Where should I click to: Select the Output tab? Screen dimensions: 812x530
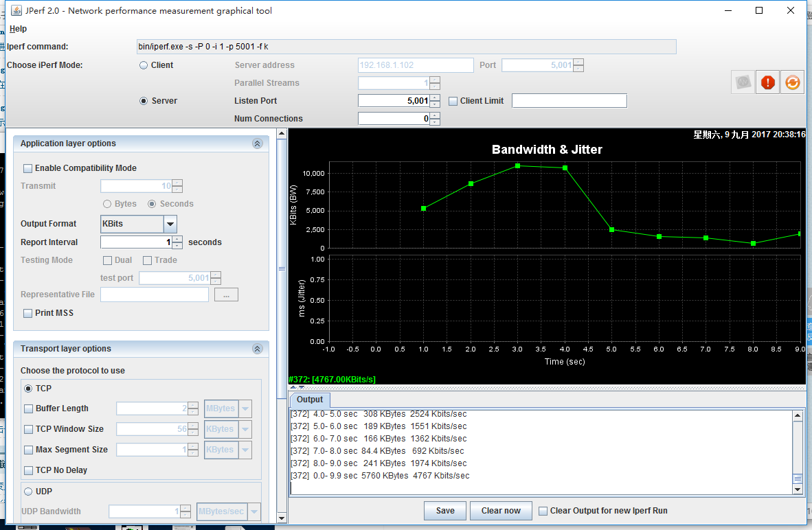click(310, 400)
